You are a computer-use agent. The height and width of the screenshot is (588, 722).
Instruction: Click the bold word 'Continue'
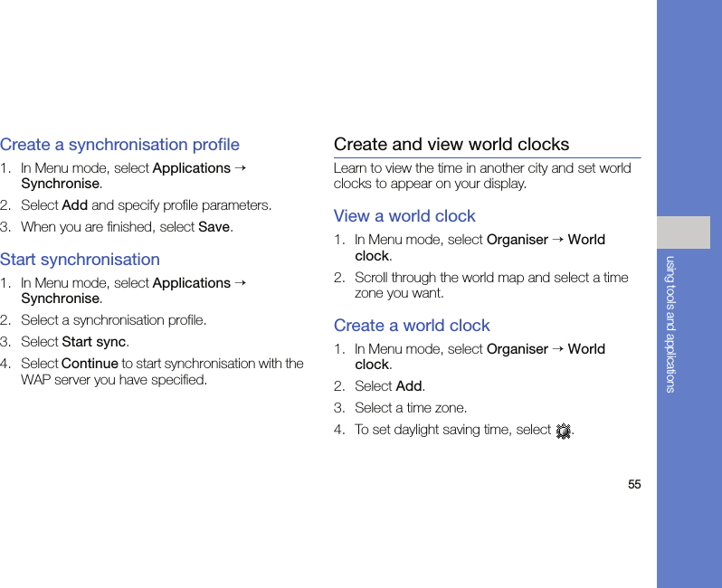click(90, 364)
